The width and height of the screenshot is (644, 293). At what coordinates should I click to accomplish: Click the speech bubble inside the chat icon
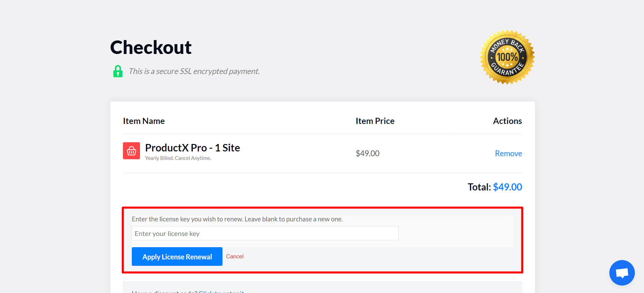click(622, 272)
